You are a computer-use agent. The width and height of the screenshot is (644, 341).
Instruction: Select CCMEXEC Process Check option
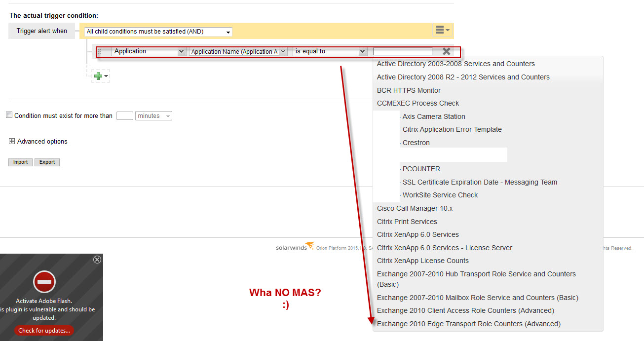418,103
